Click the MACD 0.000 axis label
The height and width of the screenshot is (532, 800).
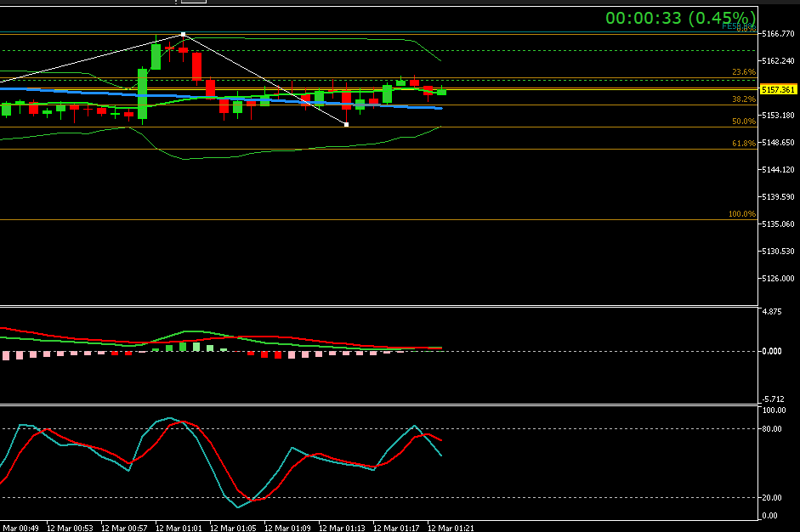coord(773,351)
